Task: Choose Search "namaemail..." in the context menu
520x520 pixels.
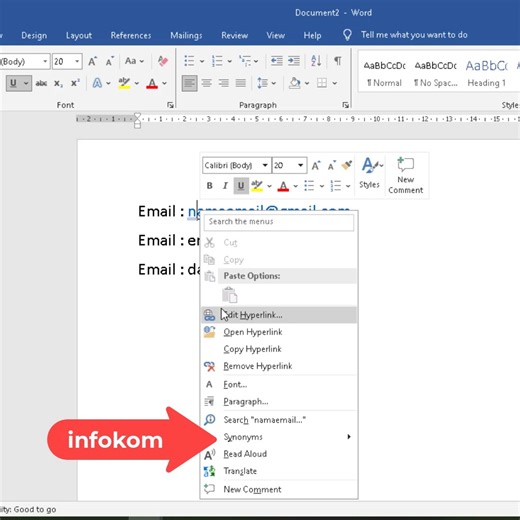Action: (279, 420)
